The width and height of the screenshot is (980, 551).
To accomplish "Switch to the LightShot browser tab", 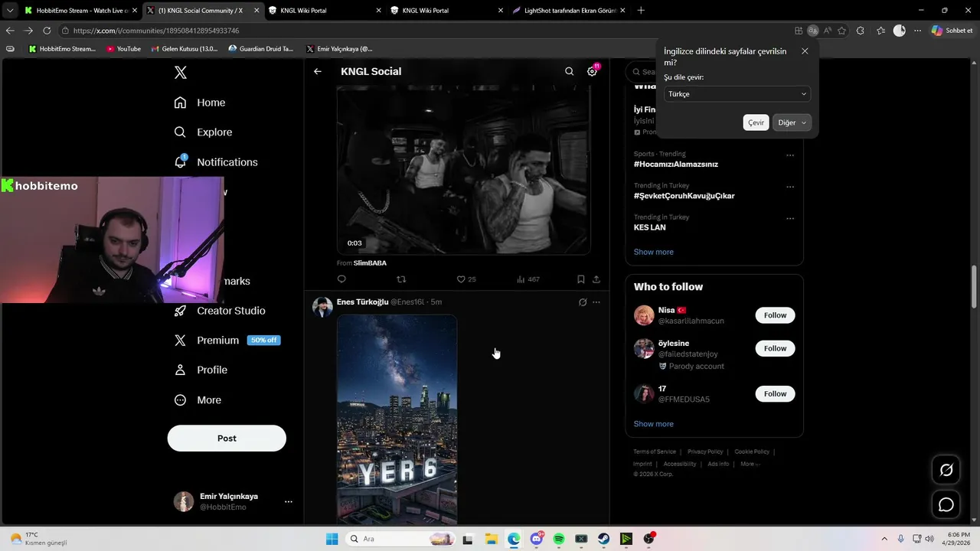I will (569, 11).
